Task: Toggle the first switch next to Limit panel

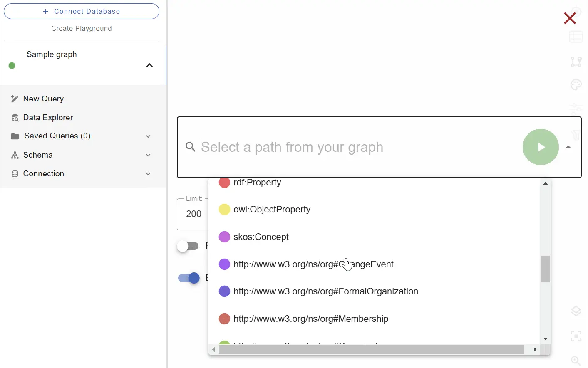Action: (189, 246)
